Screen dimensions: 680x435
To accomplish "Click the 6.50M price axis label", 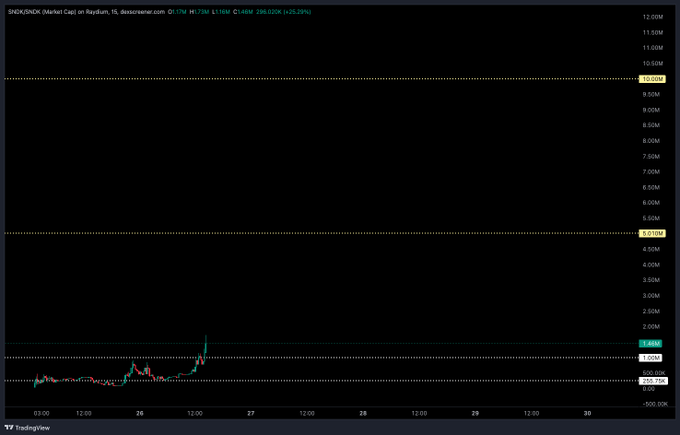I will point(651,187).
